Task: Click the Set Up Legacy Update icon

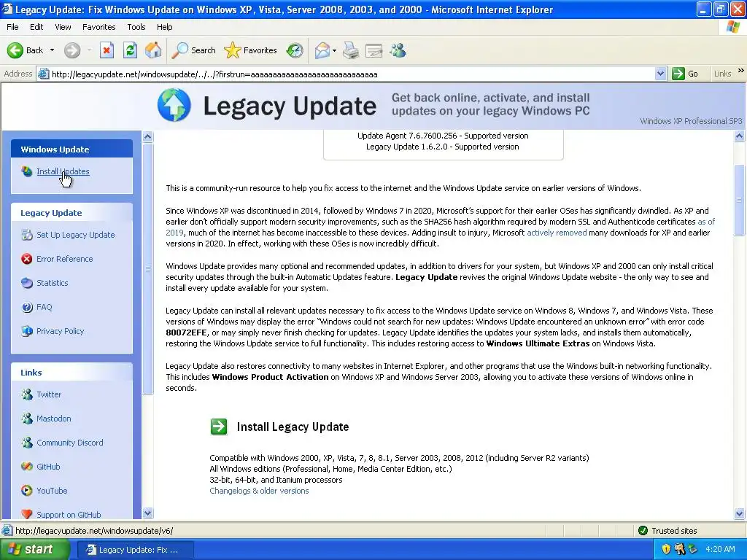Action: (x=27, y=235)
